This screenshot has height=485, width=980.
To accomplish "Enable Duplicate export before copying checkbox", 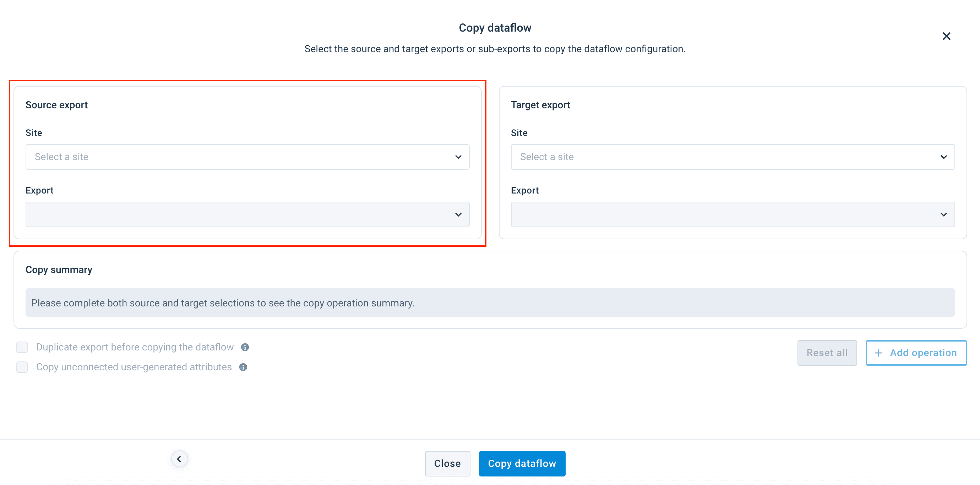I will pyautogui.click(x=22, y=347).
